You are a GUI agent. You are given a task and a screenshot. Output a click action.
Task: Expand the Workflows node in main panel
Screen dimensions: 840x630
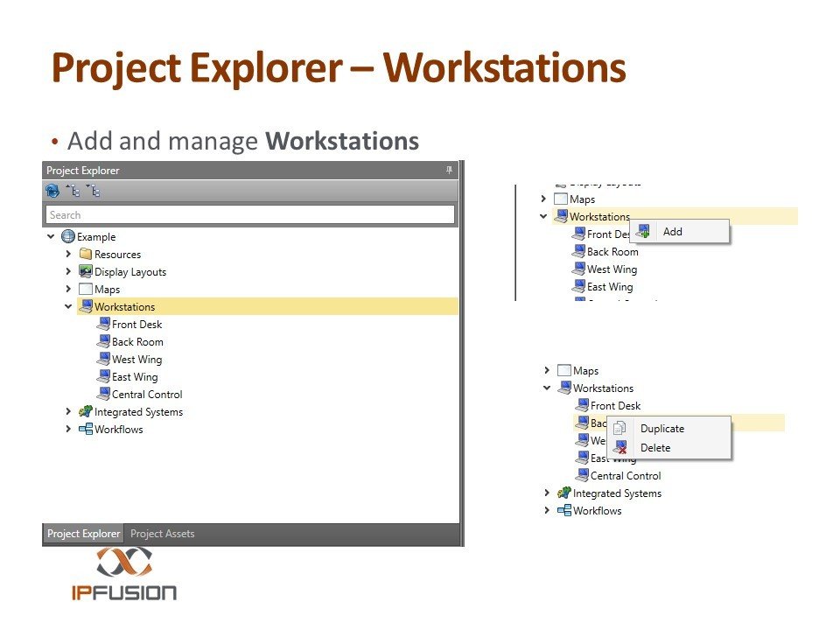point(68,429)
